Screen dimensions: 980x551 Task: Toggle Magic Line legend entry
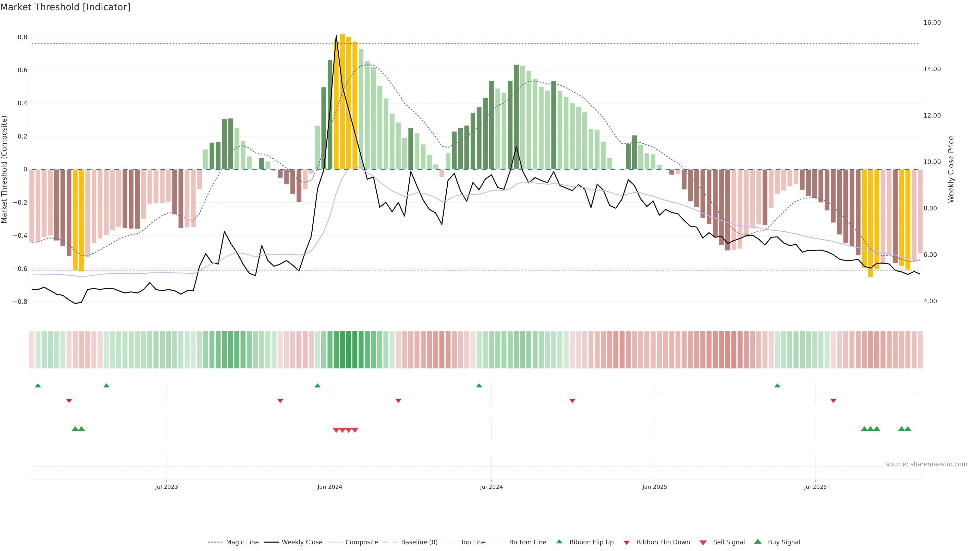point(242,542)
